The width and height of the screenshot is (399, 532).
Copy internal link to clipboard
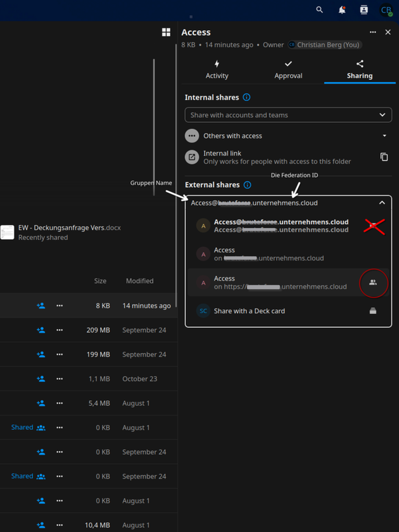pyautogui.click(x=384, y=157)
